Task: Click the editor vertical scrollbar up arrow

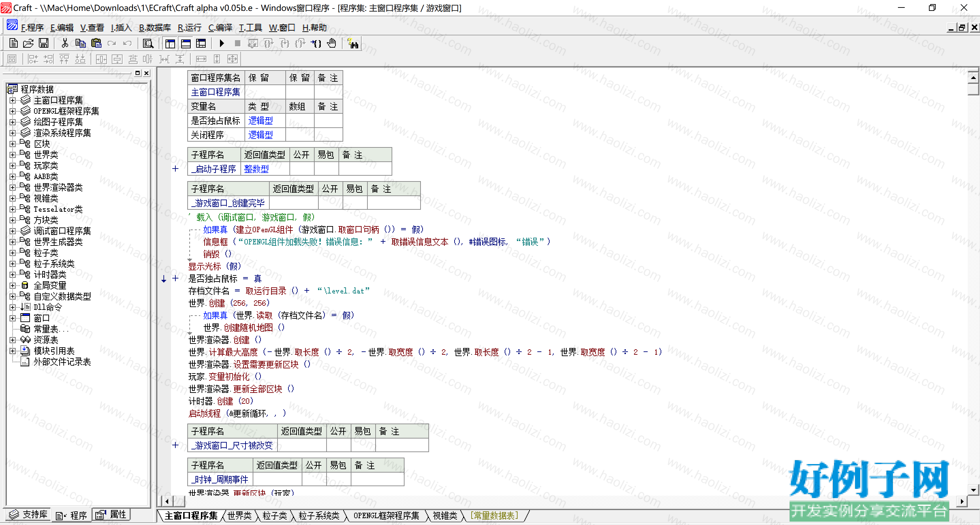Action: 973,78
